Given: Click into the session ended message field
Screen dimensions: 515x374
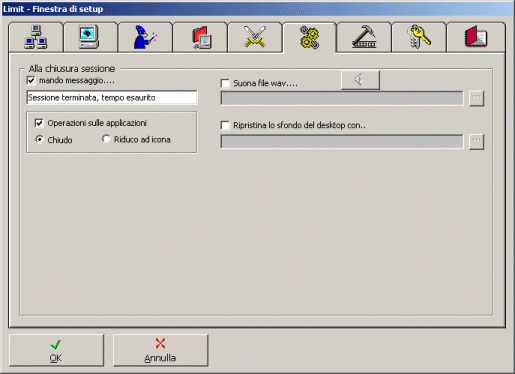Looking at the screenshot, I should 112,98.
